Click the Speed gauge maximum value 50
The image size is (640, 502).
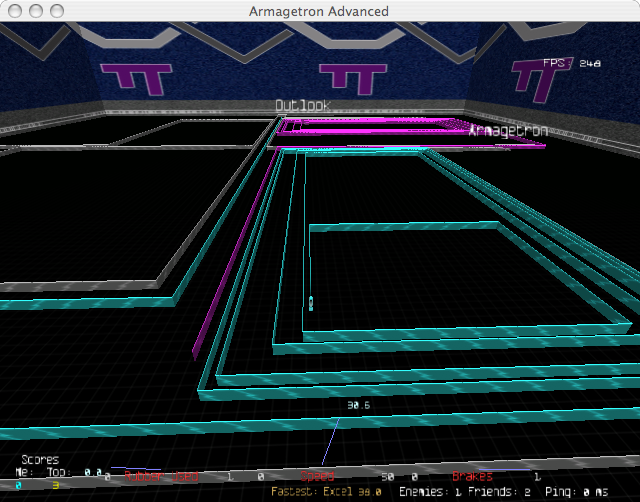(388, 477)
